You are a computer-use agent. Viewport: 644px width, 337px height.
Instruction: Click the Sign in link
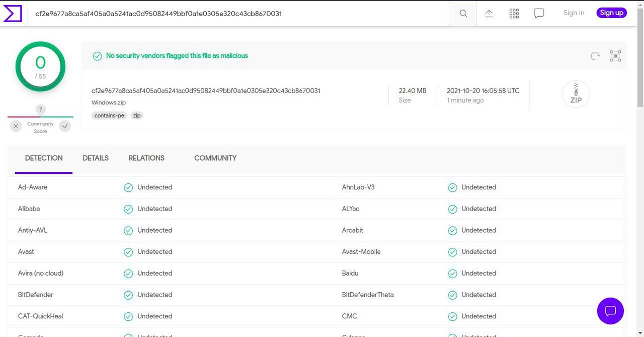[x=574, y=13]
